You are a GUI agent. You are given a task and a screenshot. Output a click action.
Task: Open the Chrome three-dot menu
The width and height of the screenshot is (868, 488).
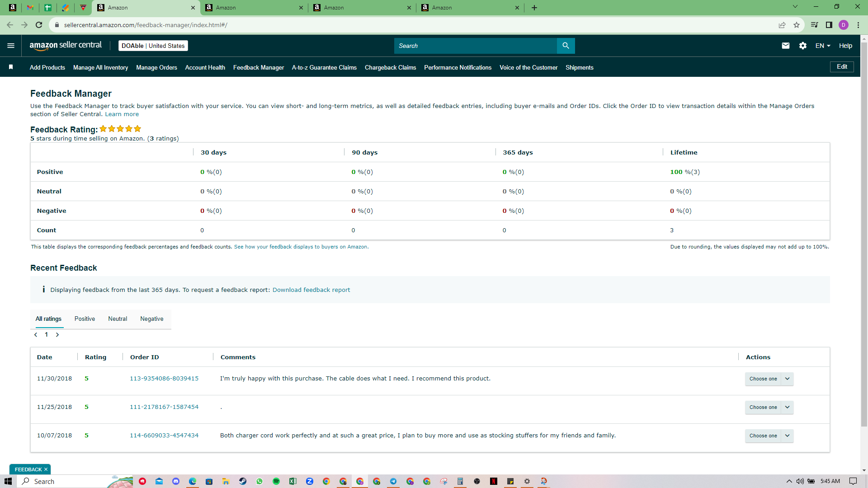pos(858,25)
